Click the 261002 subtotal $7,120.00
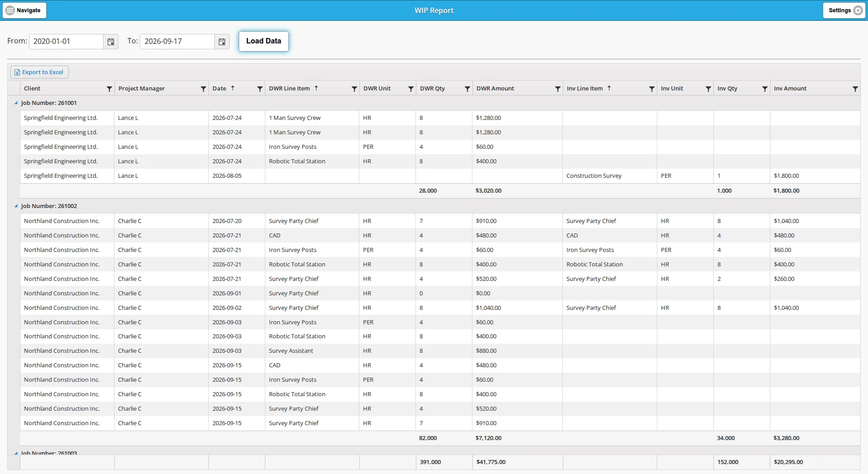The width and height of the screenshot is (868, 474). (488, 438)
